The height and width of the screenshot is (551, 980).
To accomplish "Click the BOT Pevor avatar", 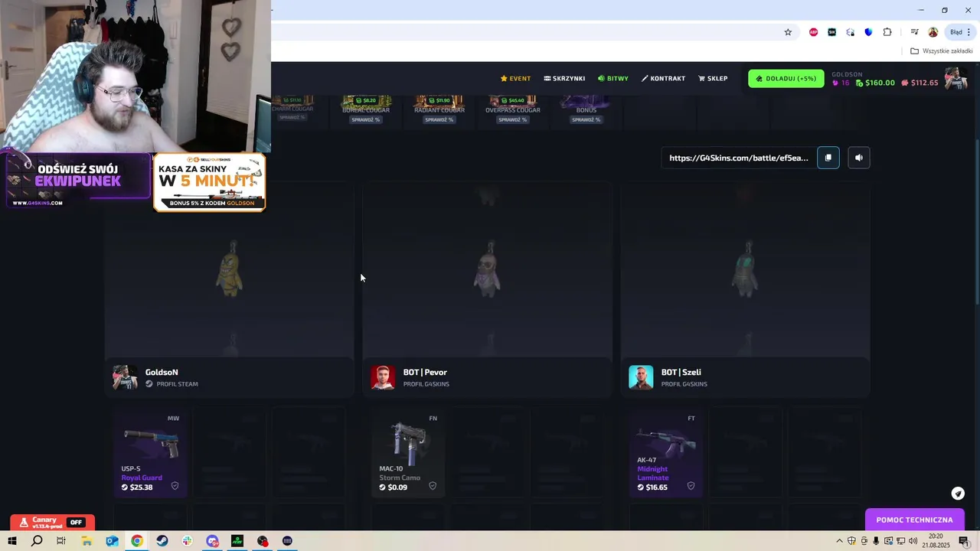I will 383,377.
